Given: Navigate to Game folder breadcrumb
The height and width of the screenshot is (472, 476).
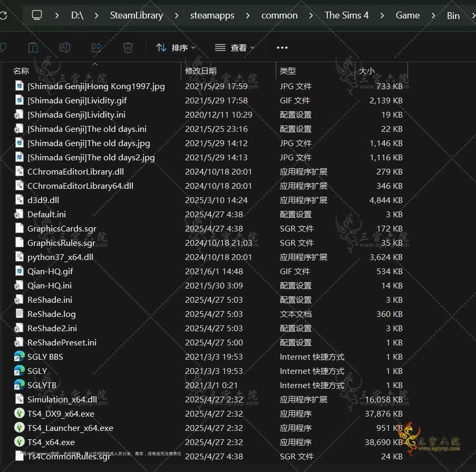Looking at the screenshot, I should (x=407, y=15).
